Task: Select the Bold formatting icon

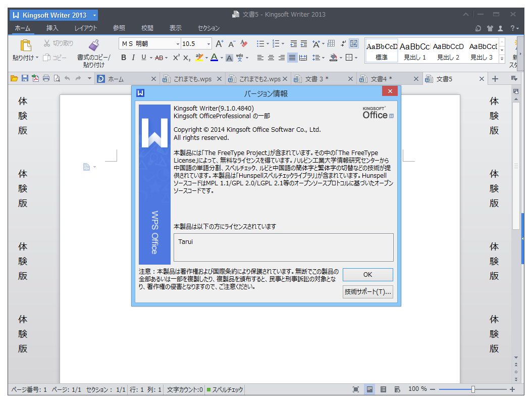Action: click(x=124, y=58)
